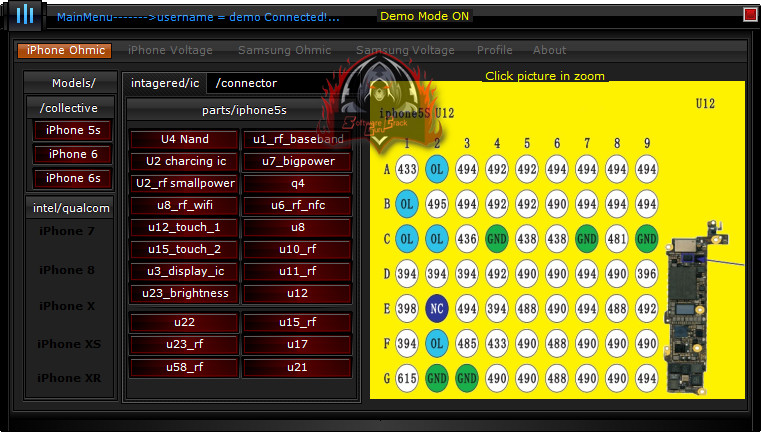The height and width of the screenshot is (432, 761).
Task: Open U2_rf smallpower part
Action: click(184, 183)
